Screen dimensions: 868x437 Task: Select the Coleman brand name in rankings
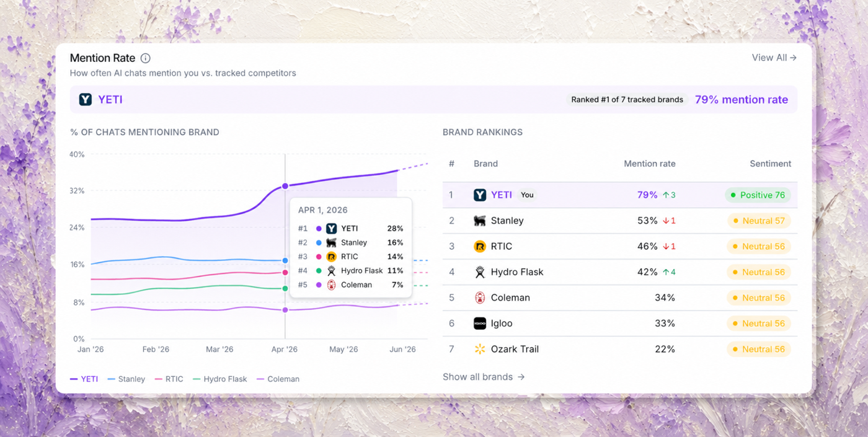tap(510, 298)
